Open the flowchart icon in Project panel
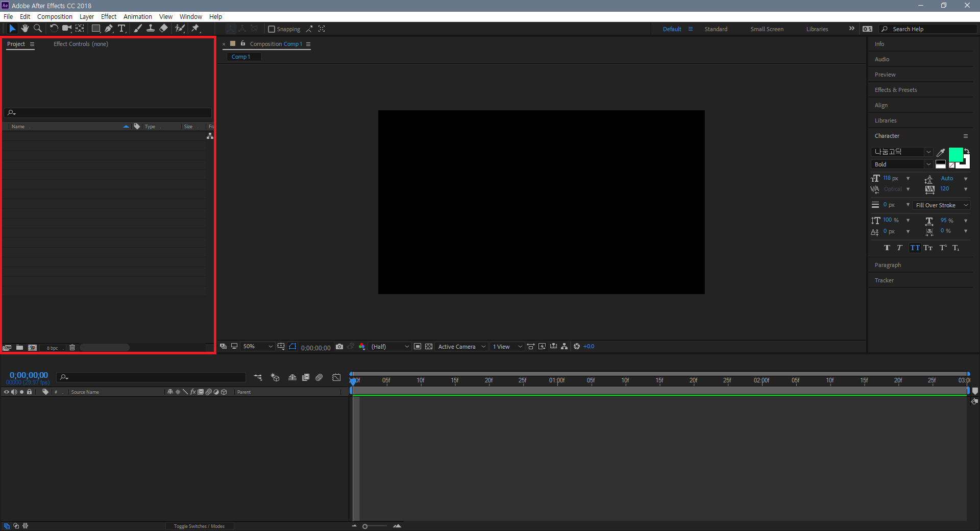The image size is (980, 531). coord(210,136)
